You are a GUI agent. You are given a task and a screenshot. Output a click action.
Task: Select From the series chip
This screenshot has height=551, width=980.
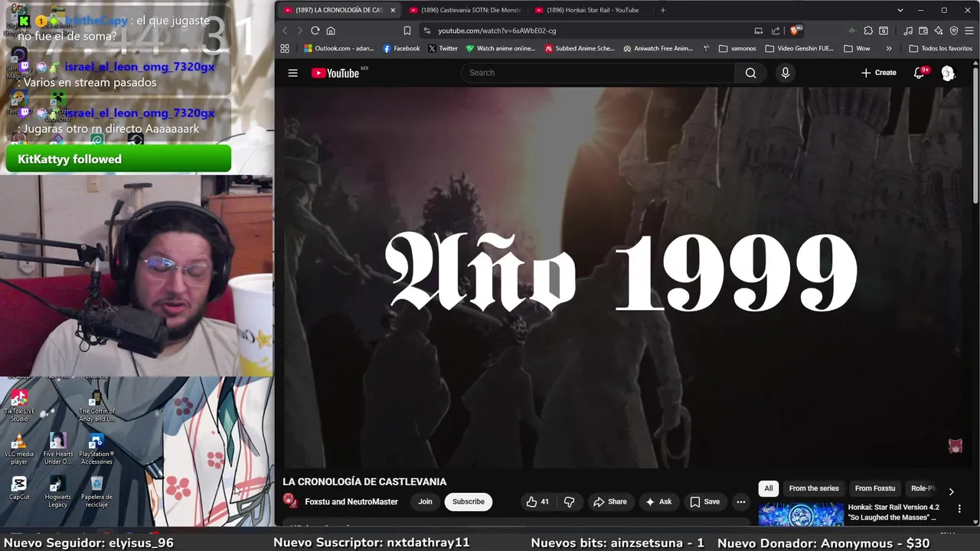click(x=814, y=488)
